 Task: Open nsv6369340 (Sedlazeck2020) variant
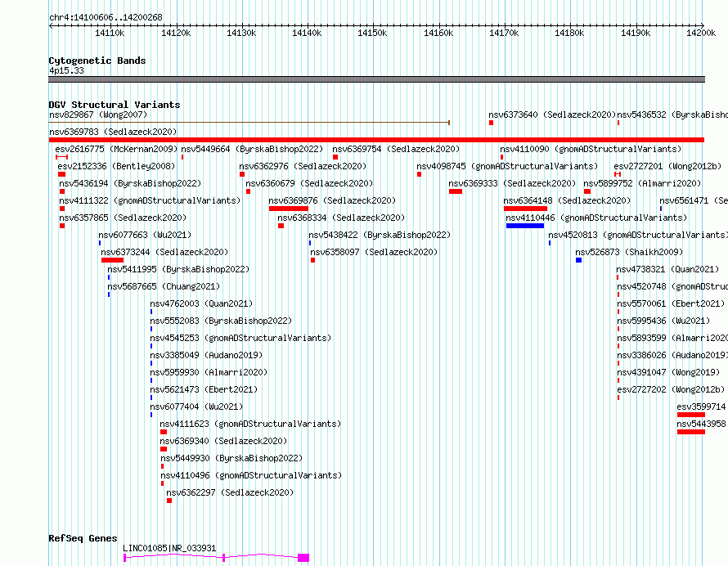click(223, 441)
